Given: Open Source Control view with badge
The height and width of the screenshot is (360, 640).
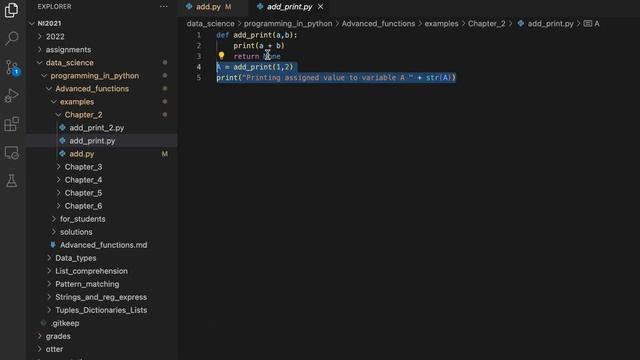Looking at the screenshot, I should [11, 67].
